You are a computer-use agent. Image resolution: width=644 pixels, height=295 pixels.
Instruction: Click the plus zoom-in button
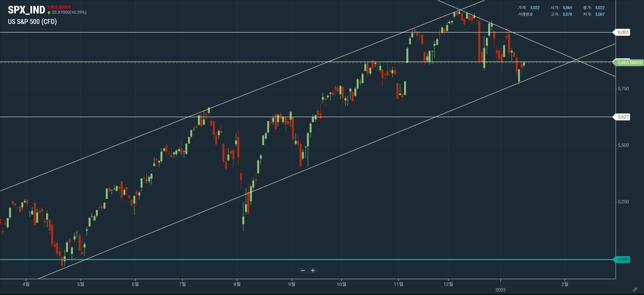[313, 270]
